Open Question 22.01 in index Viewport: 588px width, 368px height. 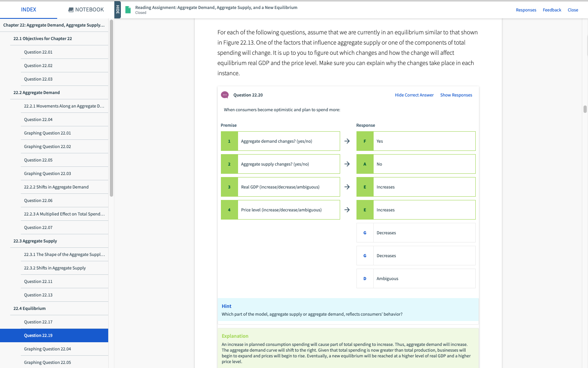click(x=65, y=52)
